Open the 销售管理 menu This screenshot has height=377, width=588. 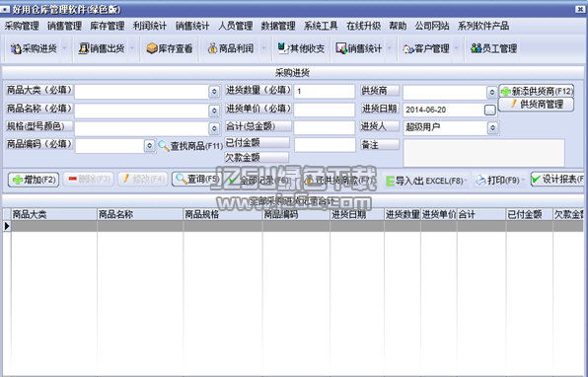tap(64, 26)
